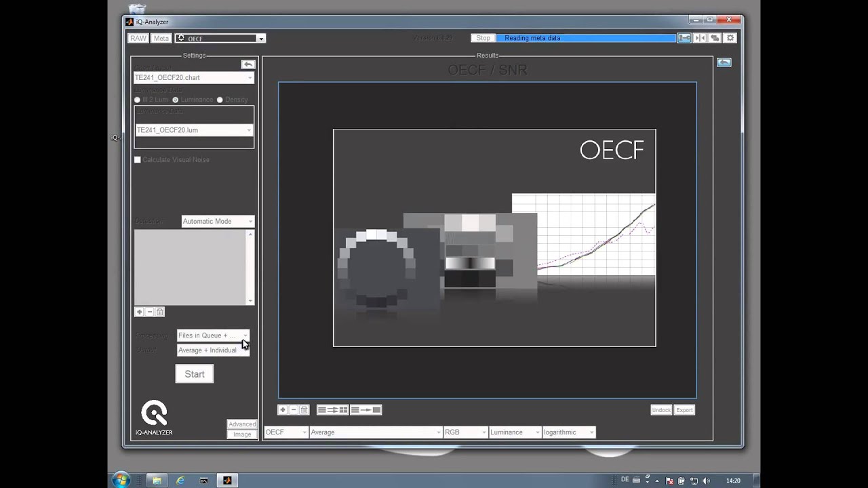868x488 pixels.
Task: Open the Average + Individual output dropdown
Action: [x=213, y=350]
